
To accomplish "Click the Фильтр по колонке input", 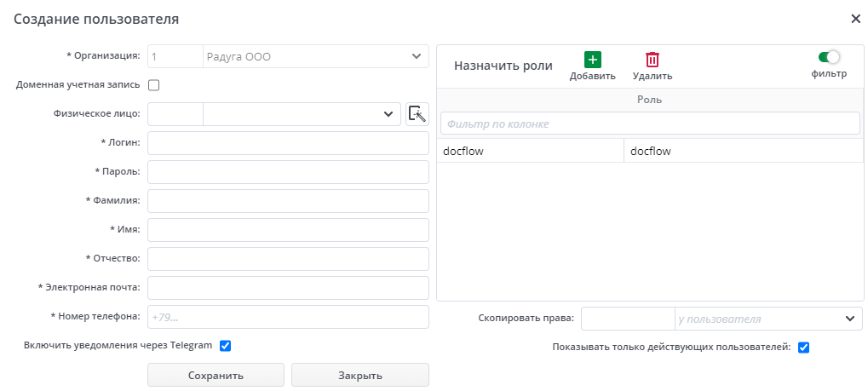I will point(650,124).
